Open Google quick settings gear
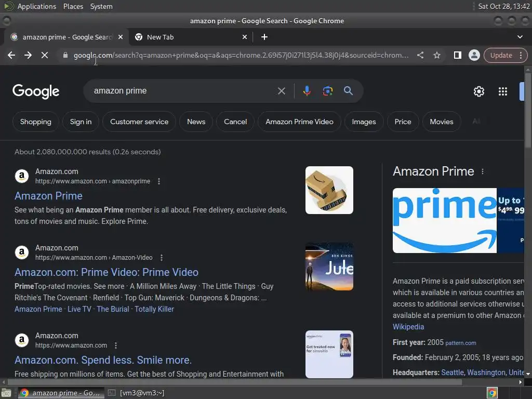Screen dimensions: 532x399 pyautogui.click(x=478, y=91)
